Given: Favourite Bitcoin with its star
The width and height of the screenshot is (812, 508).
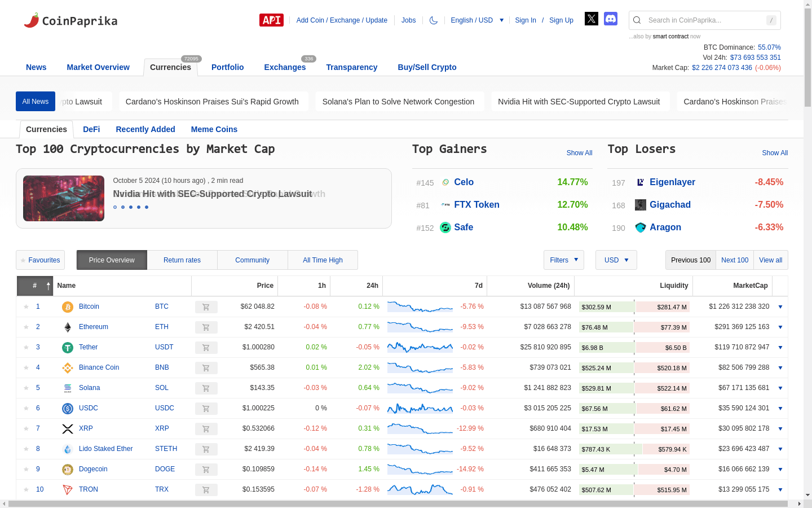Looking at the screenshot, I should click(26, 306).
